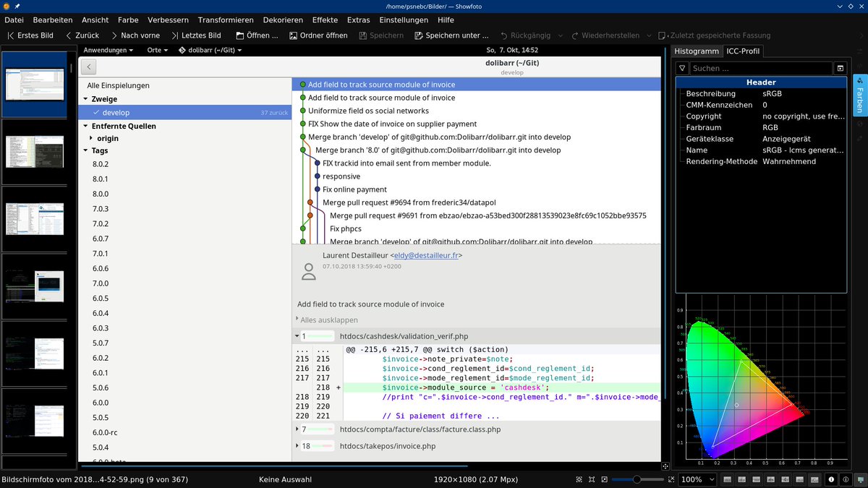The width and height of the screenshot is (868, 488).
Task: Click the Zurück toolbar button
Action: click(x=82, y=35)
